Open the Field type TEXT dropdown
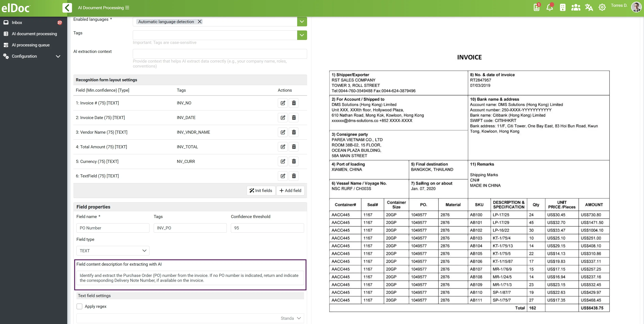The image size is (644, 324). 113,251
